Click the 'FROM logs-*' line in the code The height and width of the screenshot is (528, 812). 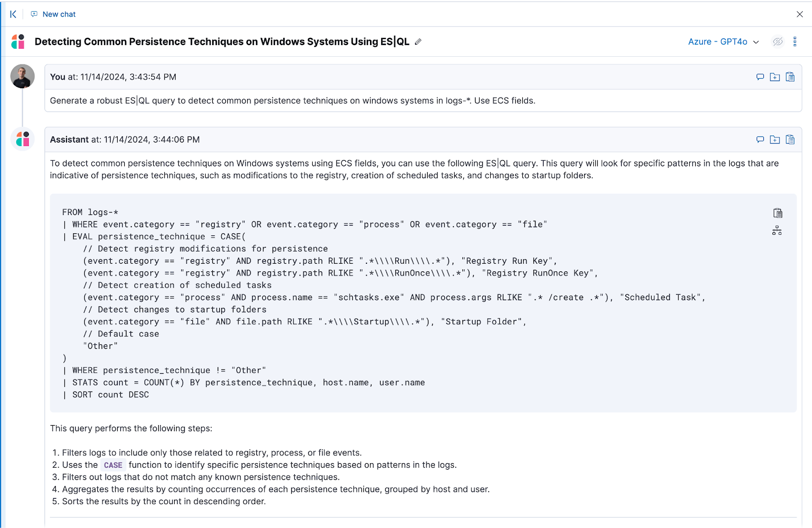point(90,213)
